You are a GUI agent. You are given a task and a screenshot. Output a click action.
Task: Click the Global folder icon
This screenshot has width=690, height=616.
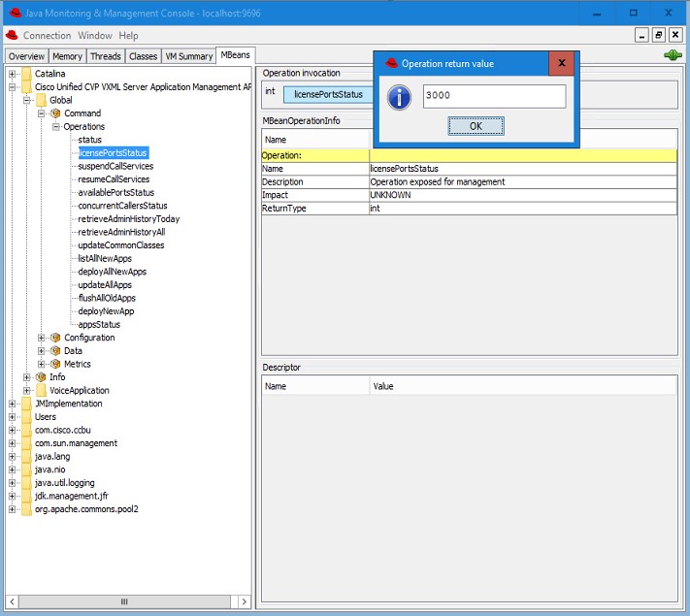[41, 100]
